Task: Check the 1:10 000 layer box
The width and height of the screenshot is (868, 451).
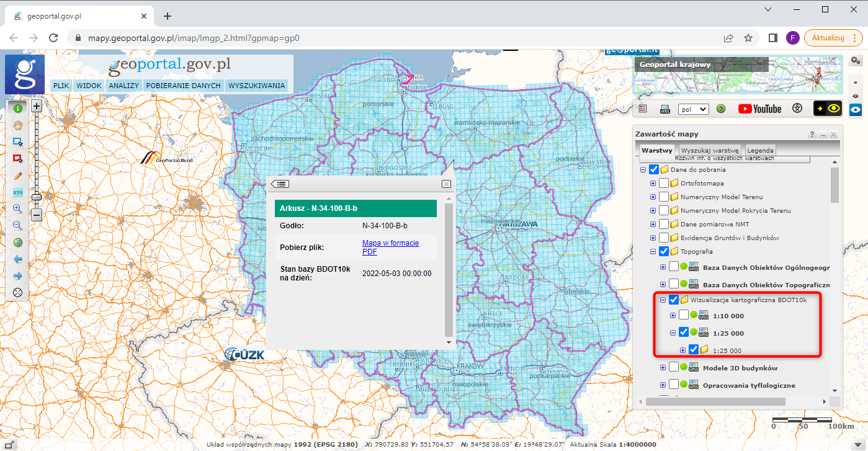Action: click(x=684, y=315)
